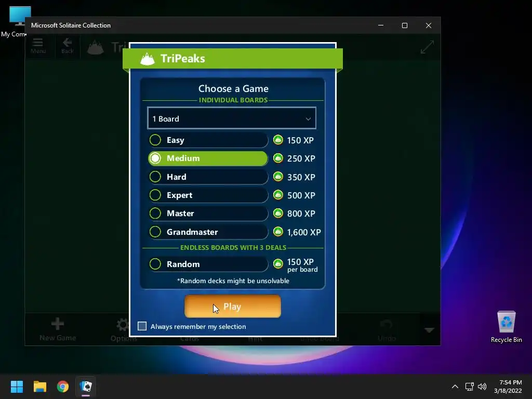Select the Random endless boards option

tap(208, 264)
